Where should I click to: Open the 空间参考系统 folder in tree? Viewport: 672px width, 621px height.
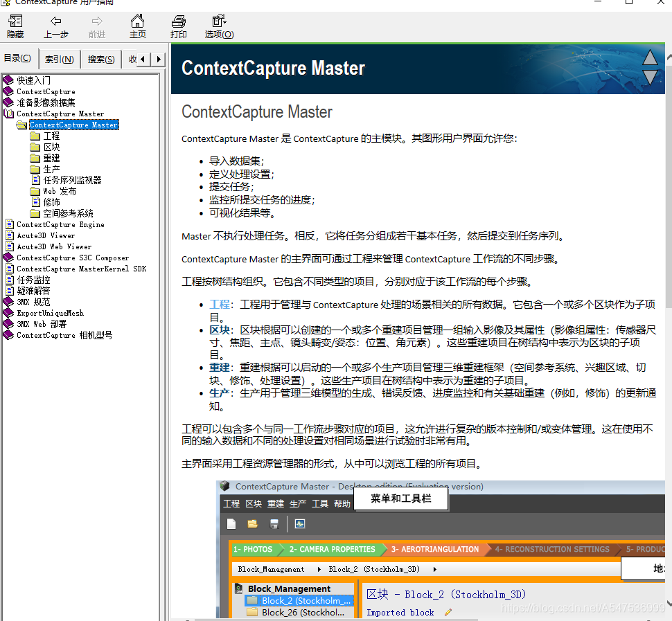(x=62, y=213)
